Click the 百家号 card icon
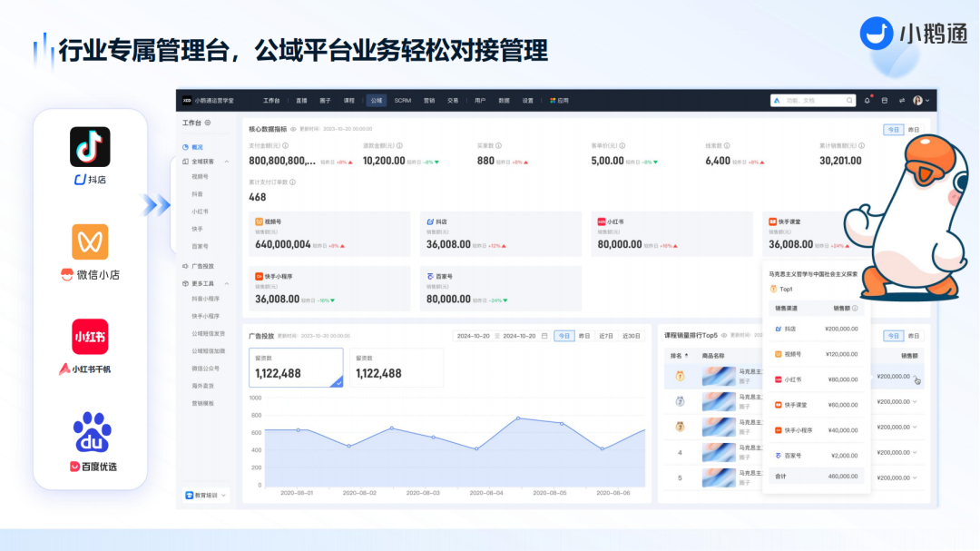The image size is (980, 551). [430, 276]
